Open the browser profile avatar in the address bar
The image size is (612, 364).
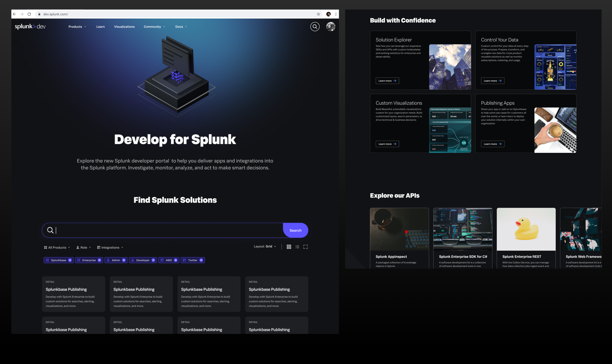coord(329,14)
